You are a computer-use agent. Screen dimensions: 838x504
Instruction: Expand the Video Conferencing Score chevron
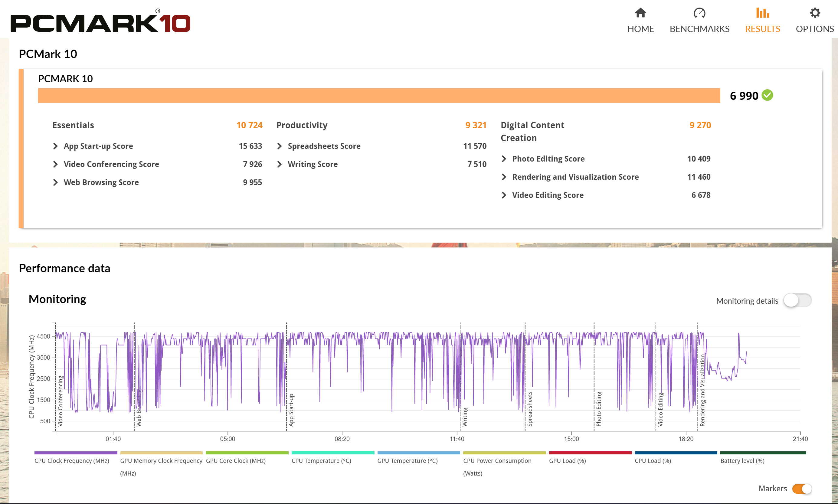(55, 164)
